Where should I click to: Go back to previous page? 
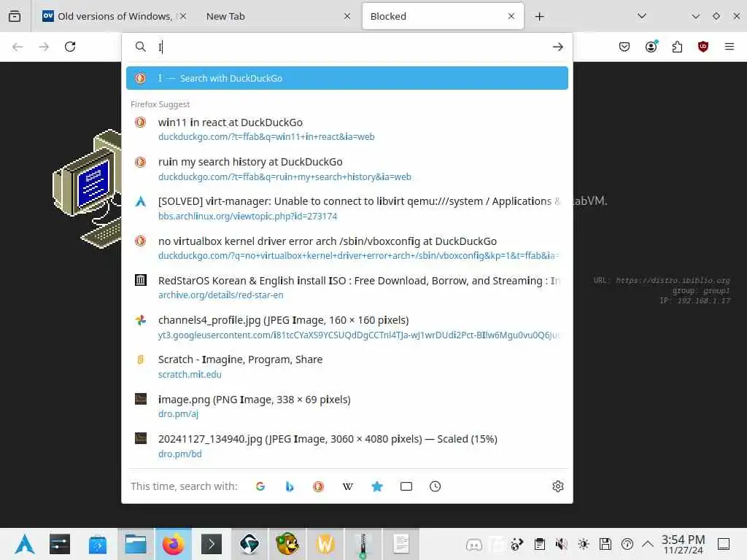(18, 47)
